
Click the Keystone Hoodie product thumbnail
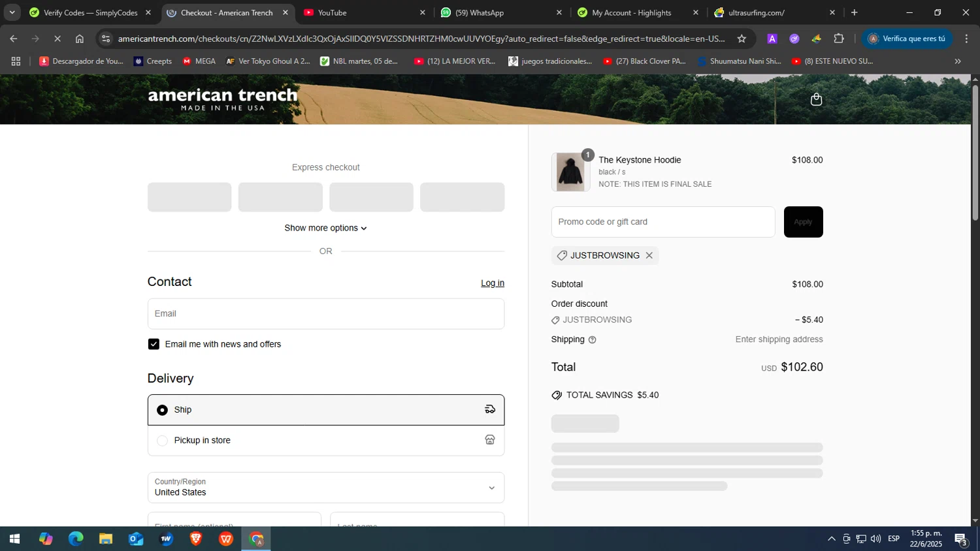click(570, 172)
